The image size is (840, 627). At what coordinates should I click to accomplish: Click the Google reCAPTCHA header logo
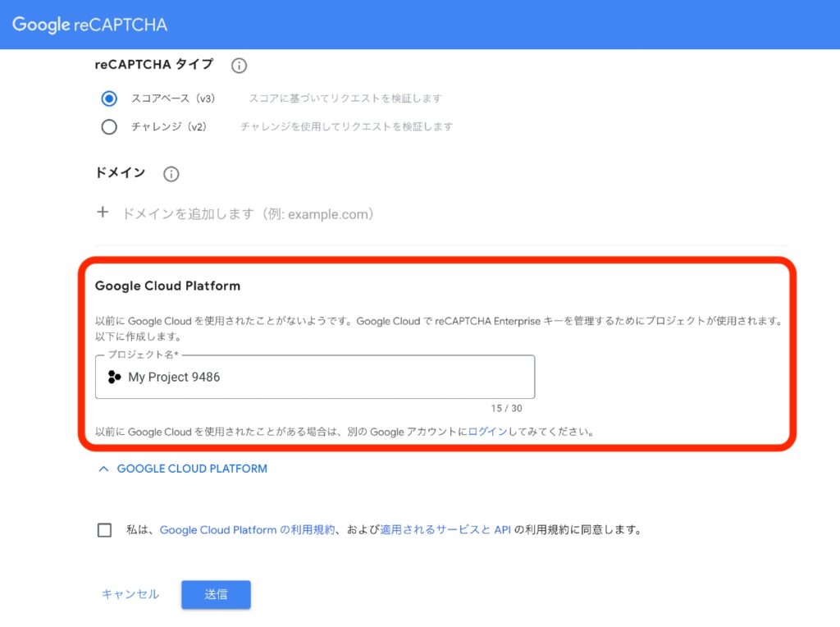coord(89,25)
